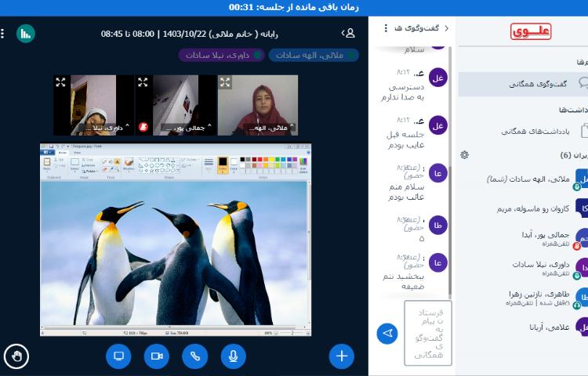Select user جمالی پور، آیدا
The width and height of the screenshot is (588, 376).
click(x=525, y=238)
